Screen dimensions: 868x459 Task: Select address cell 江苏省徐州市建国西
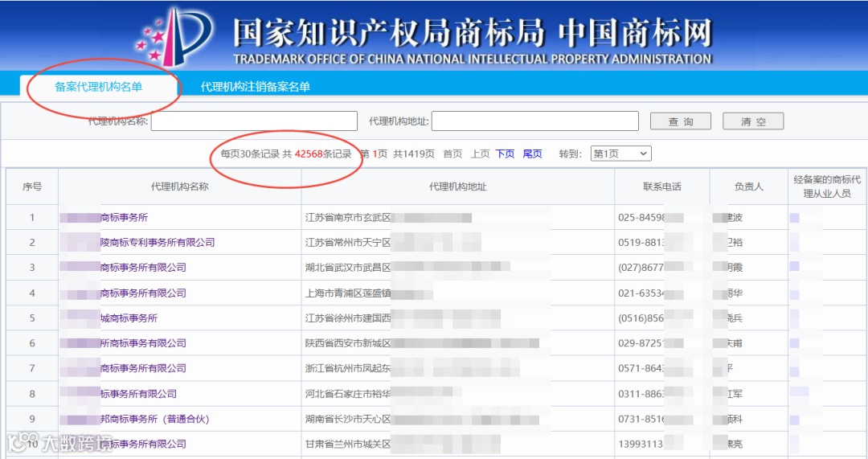(x=348, y=318)
